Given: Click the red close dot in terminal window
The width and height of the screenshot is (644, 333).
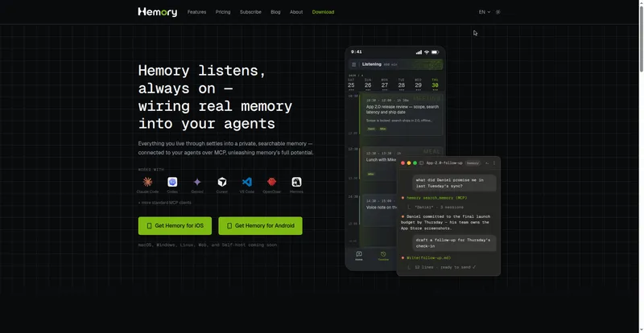Looking at the screenshot, I should click(x=402, y=163).
